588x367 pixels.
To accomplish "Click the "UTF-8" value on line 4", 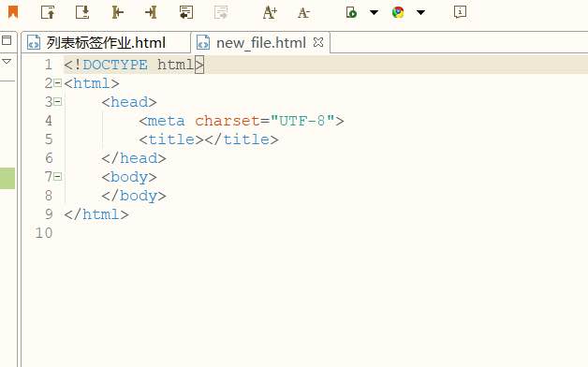I will (x=302, y=121).
